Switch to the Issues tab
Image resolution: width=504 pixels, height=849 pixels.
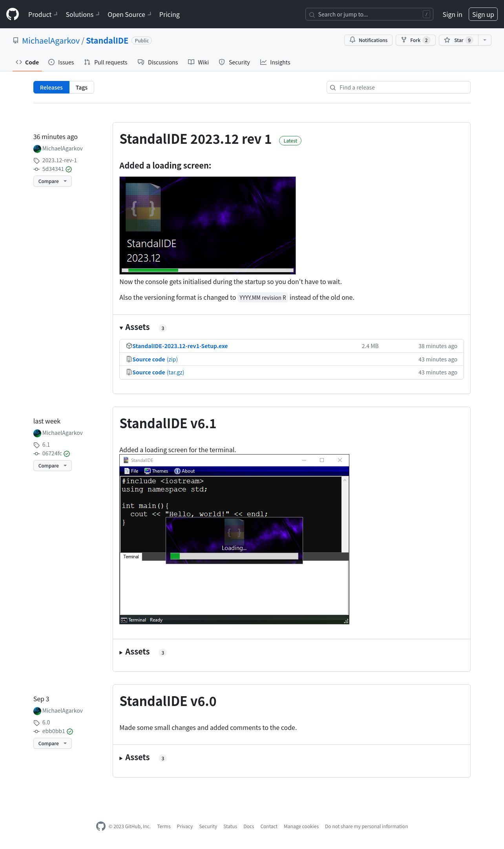(61, 62)
